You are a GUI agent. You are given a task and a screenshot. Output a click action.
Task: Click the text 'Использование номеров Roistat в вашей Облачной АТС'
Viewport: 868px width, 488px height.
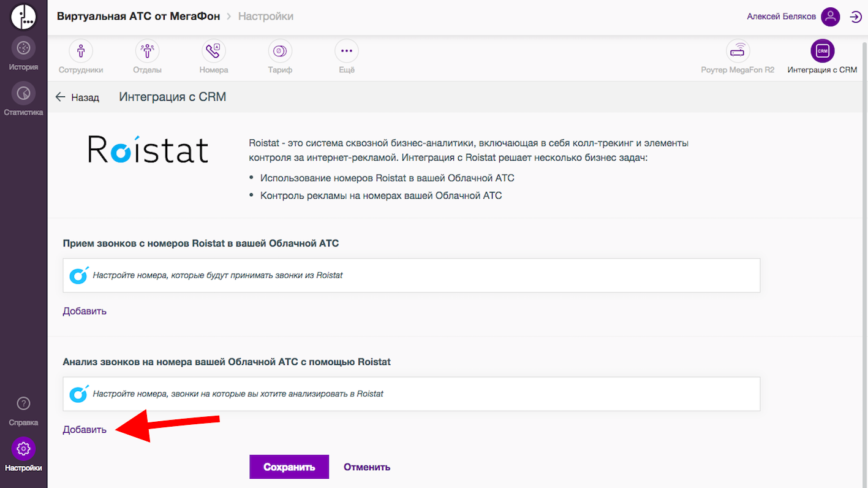(387, 178)
